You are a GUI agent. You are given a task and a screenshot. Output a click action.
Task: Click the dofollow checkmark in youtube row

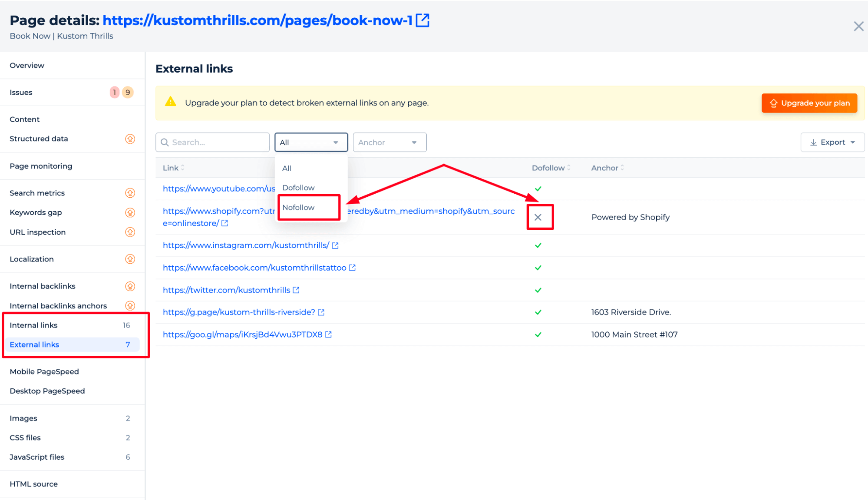[538, 189]
